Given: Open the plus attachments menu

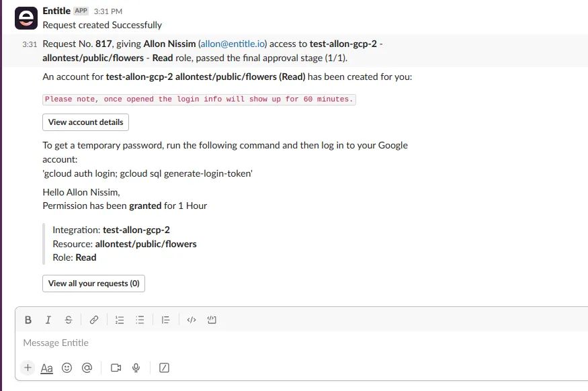Looking at the screenshot, I should coord(28,367).
